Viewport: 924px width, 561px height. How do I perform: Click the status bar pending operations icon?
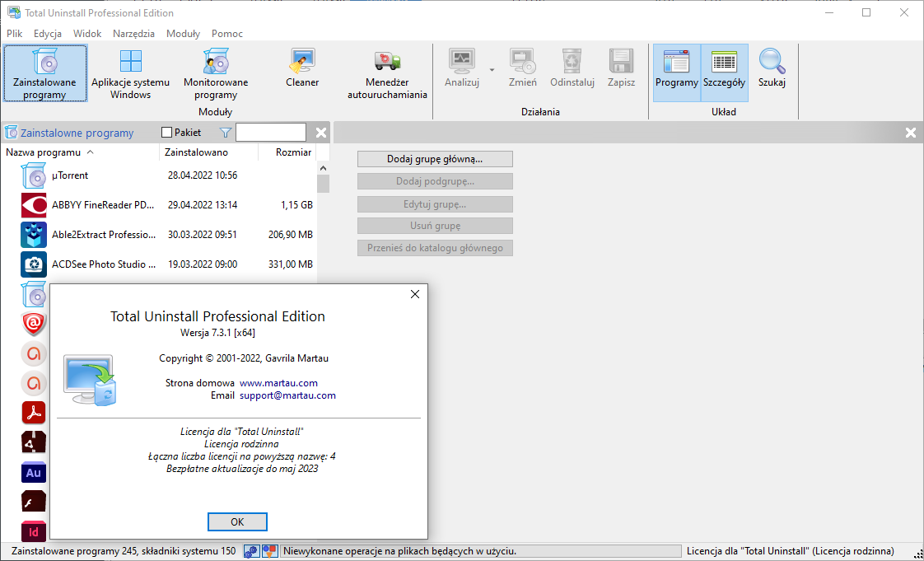click(x=269, y=552)
